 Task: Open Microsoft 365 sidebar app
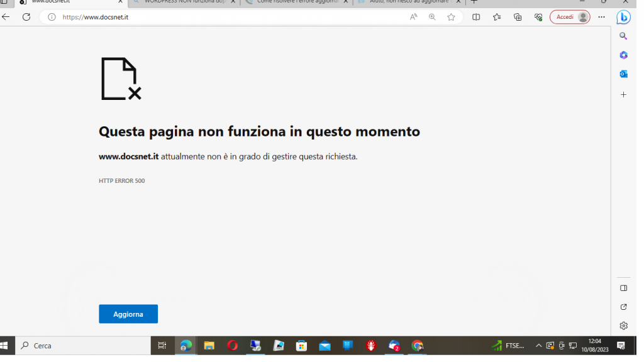click(623, 55)
